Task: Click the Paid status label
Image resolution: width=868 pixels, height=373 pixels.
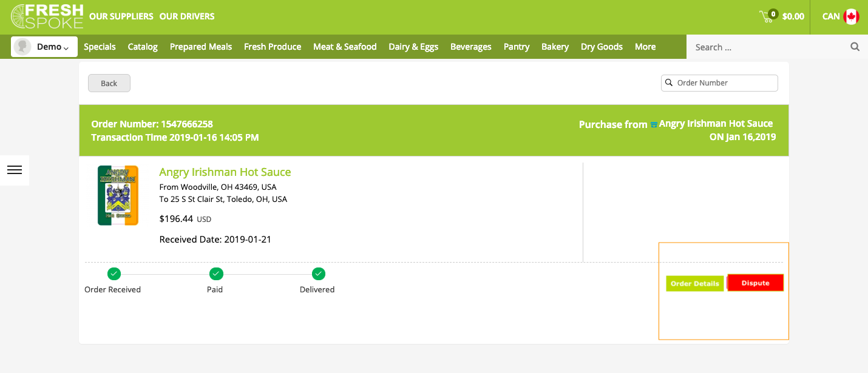Action: click(215, 290)
